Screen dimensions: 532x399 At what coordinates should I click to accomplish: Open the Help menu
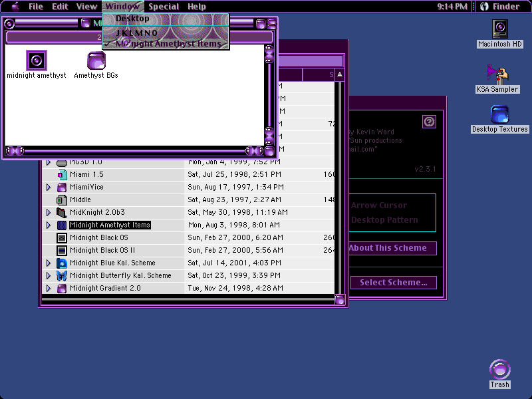197,7
